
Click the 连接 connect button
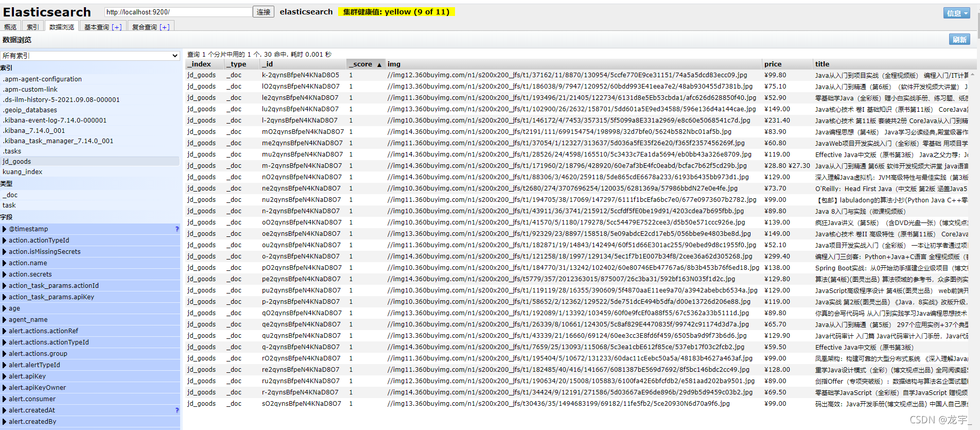(264, 12)
